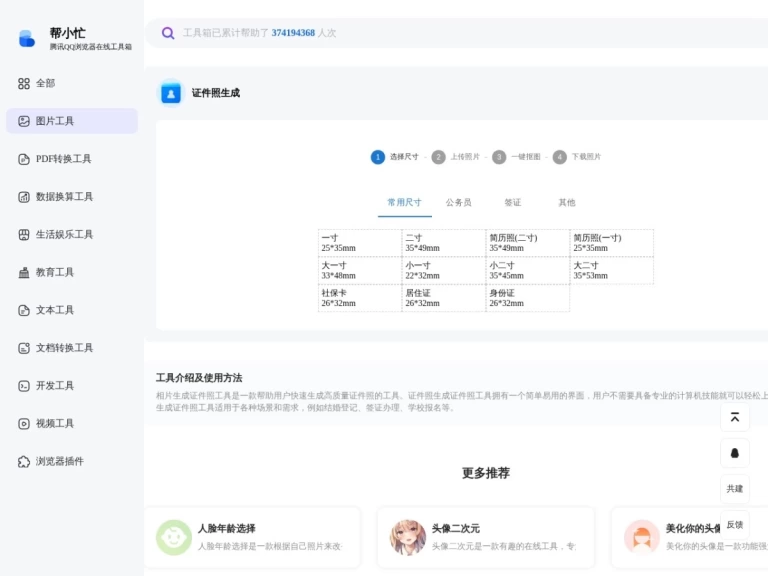This screenshot has height=576, width=768.
Task: Click step 1 选择尺寸 indicator
Action: [395, 157]
